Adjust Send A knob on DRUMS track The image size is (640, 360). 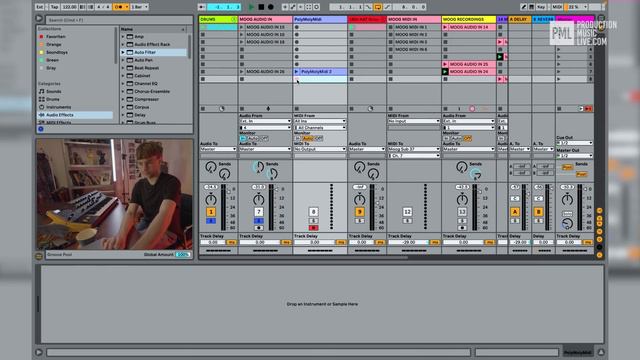[x=211, y=167]
